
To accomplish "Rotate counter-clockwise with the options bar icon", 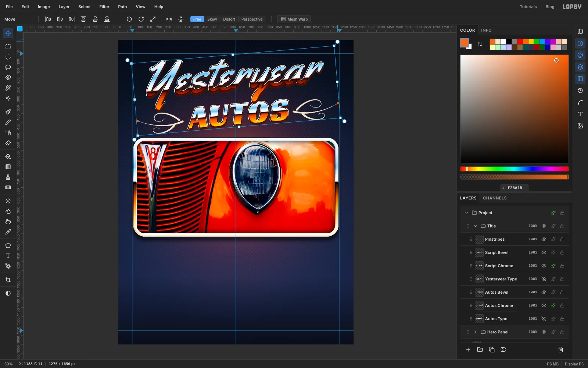I will (x=129, y=19).
